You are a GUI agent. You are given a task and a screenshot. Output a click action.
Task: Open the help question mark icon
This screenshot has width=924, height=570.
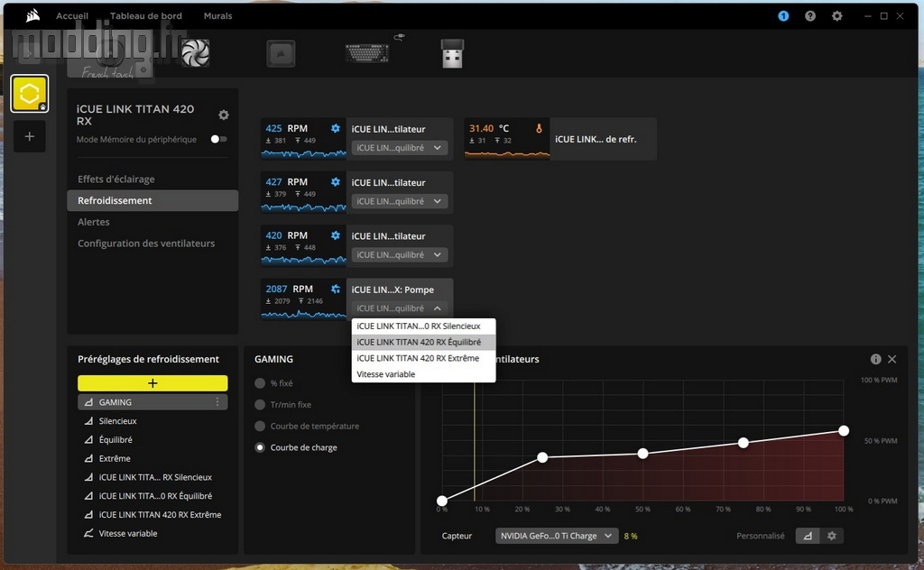point(810,16)
